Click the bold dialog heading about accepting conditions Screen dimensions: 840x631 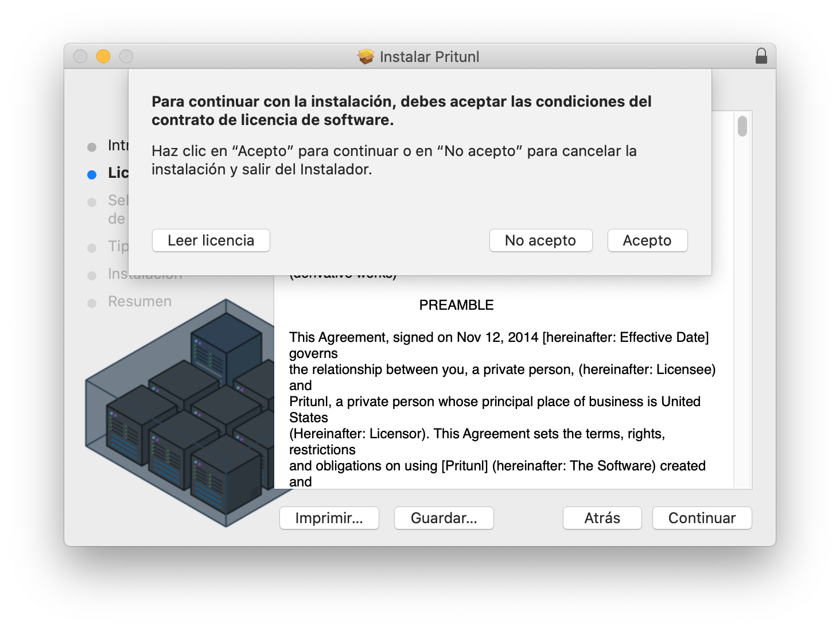coord(402,111)
